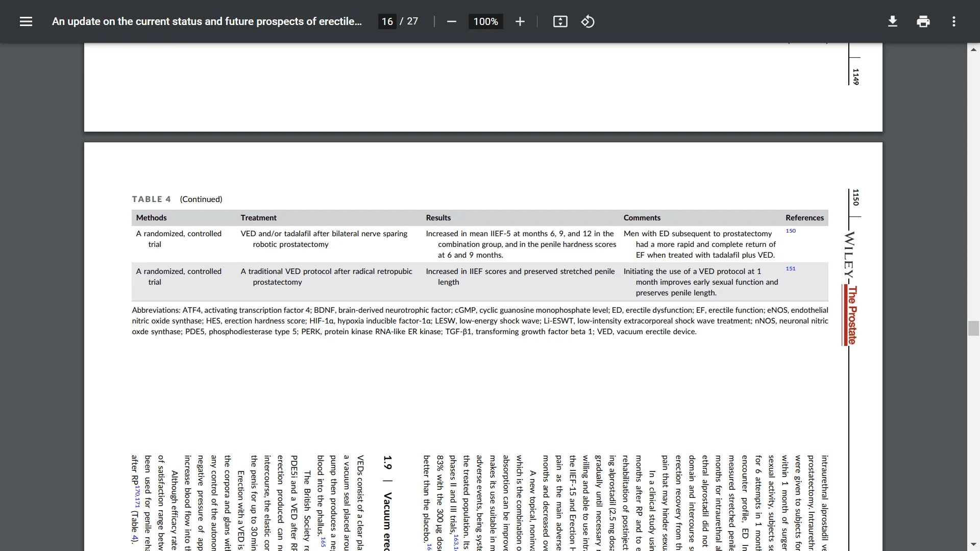Click the 'TABLE 4' heading
980x551 pixels.
pyautogui.click(x=152, y=199)
